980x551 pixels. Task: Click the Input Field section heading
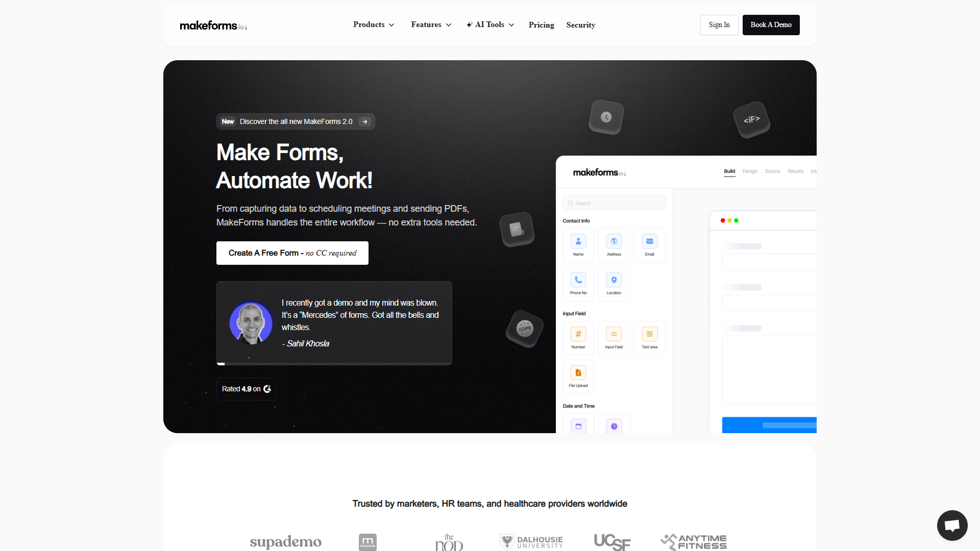(574, 314)
